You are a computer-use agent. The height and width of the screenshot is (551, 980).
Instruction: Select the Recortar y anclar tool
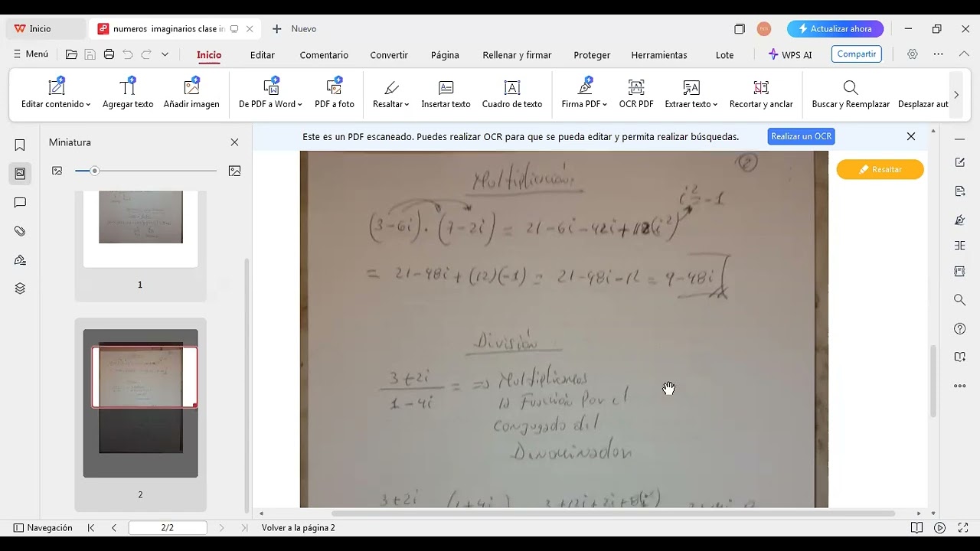[x=761, y=94]
